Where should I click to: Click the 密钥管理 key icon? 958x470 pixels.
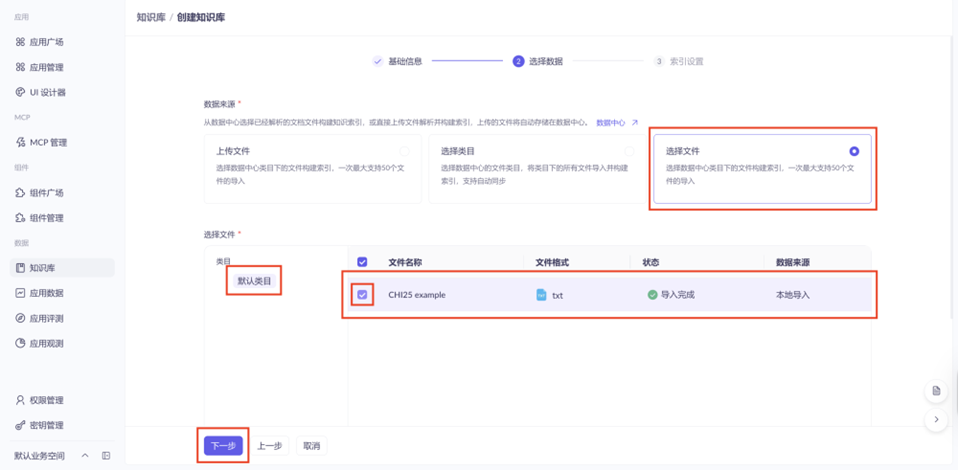coord(20,425)
